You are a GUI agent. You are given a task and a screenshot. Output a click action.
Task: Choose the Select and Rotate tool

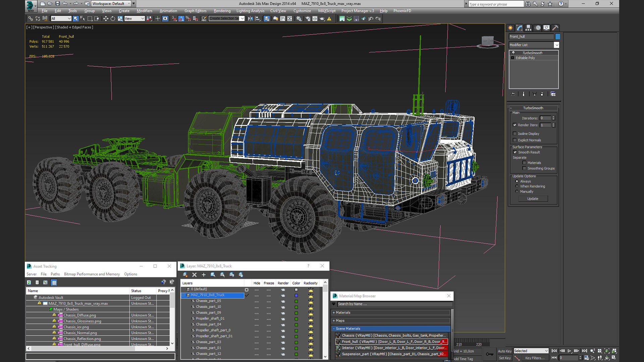[x=113, y=19]
